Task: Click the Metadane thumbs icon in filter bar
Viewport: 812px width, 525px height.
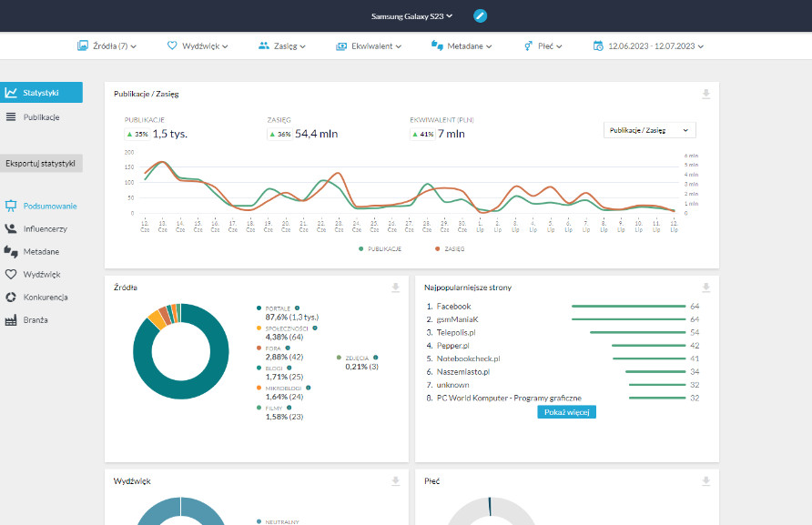Action: click(x=437, y=45)
